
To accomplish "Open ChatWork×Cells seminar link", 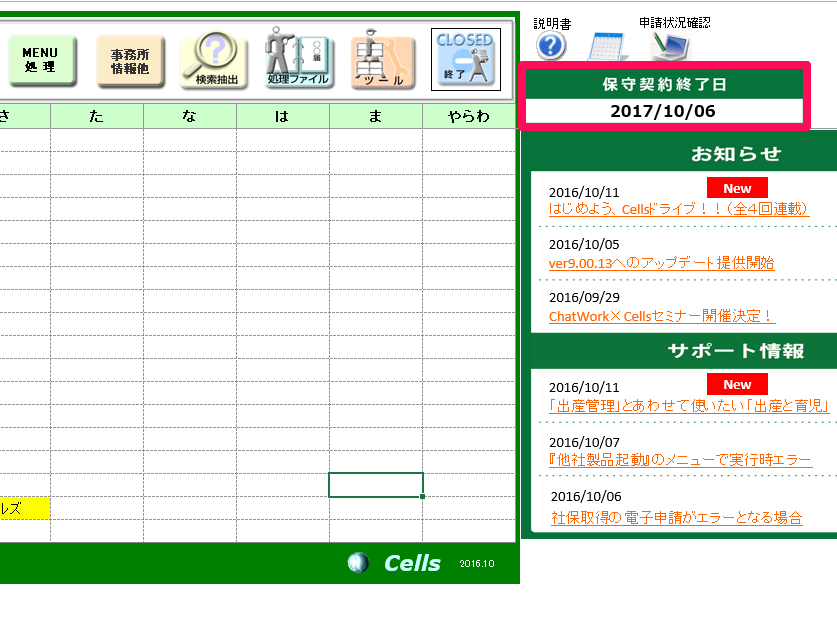I will click(662, 316).
